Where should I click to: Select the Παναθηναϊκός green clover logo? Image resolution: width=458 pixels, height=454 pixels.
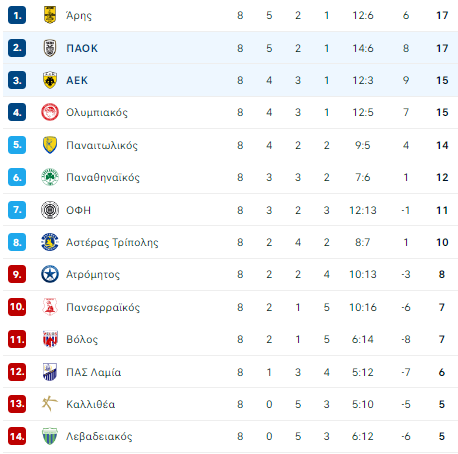point(50,177)
